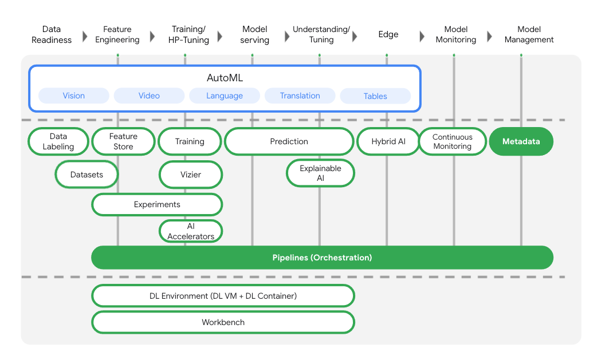
Task: Expand the arrow between Edge and Model Monitoring
Action: coord(422,35)
